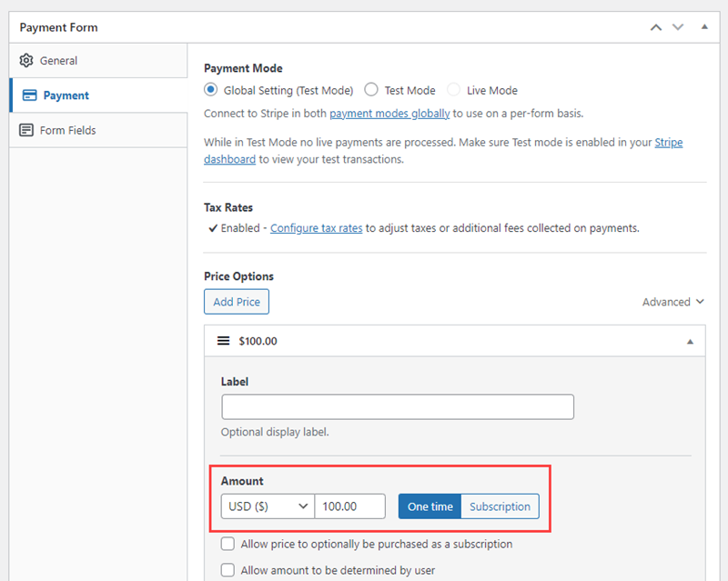Select the Live Mode radio button
728x581 pixels.
point(453,90)
